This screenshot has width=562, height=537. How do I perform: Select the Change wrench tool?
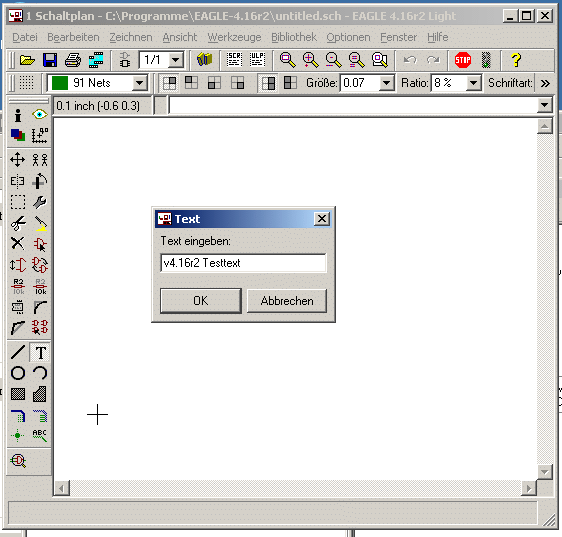[x=39, y=202]
